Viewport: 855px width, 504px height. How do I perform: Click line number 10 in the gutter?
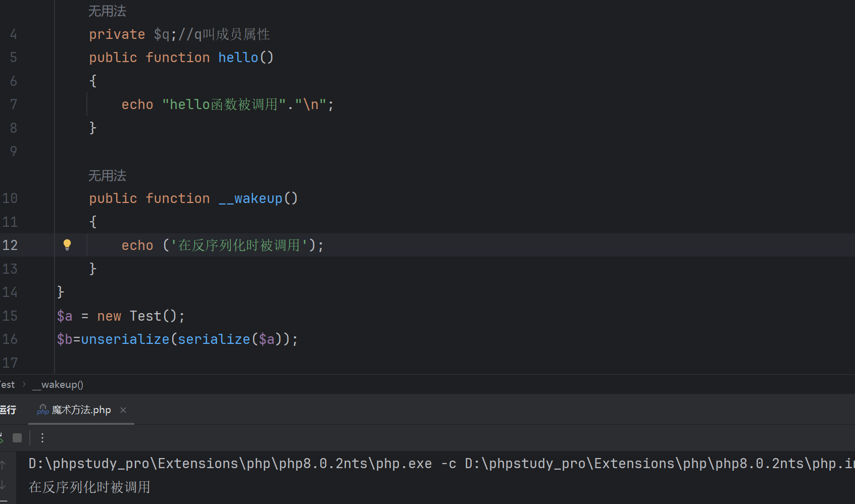[10, 198]
